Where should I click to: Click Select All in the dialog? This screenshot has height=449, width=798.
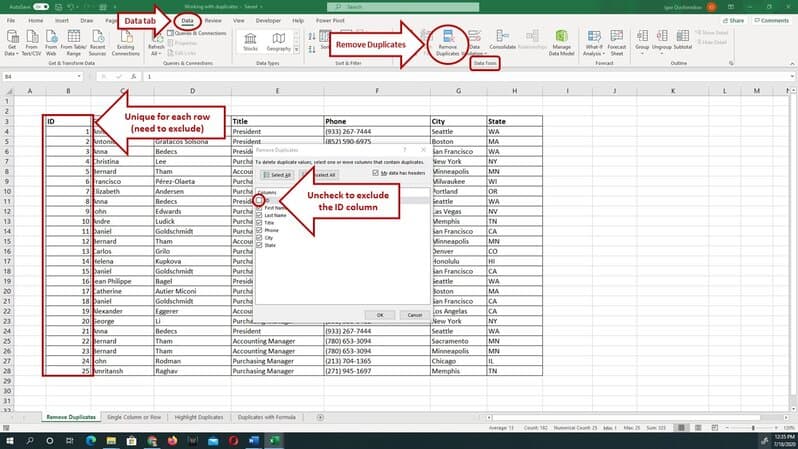[x=277, y=175]
